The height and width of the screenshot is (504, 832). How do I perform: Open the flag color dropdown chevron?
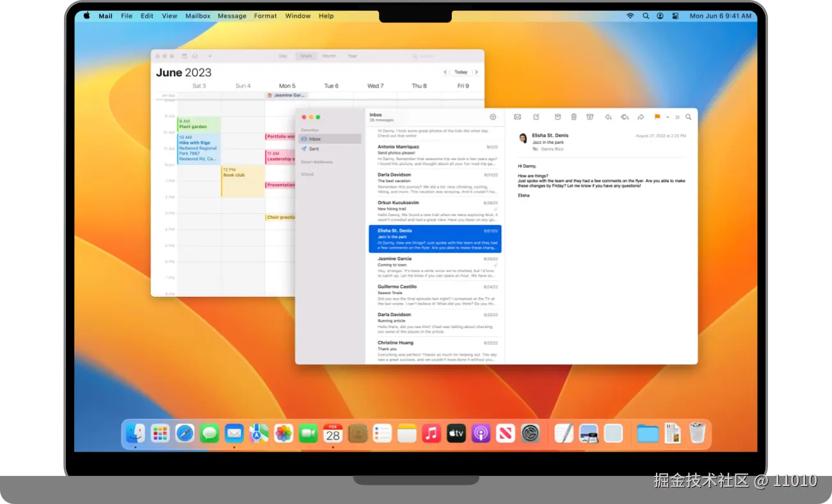668,117
